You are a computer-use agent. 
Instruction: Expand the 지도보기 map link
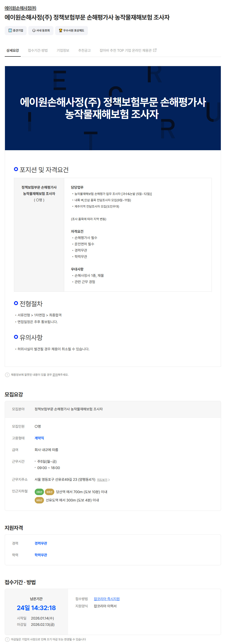pos(103,480)
